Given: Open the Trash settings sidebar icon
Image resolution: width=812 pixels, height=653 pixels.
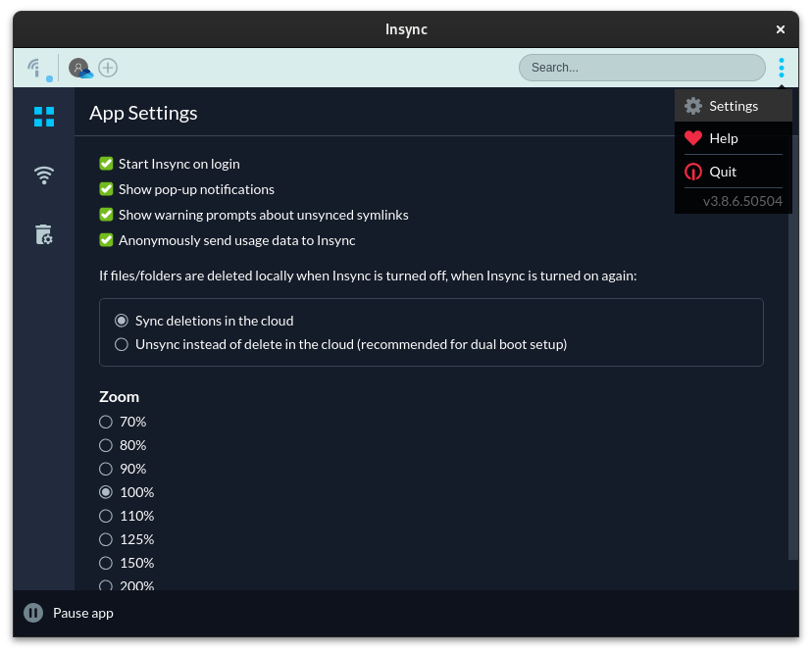Looking at the screenshot, I should [44, 234].
